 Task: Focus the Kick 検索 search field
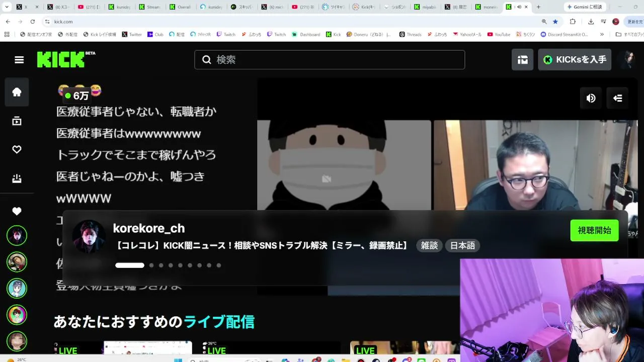330,60
